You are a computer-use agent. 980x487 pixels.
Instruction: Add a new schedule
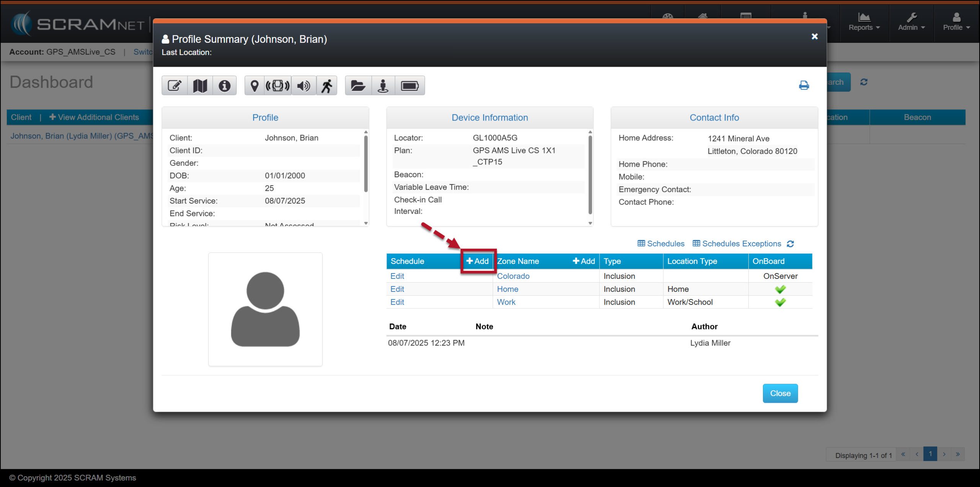click(478, 261)
